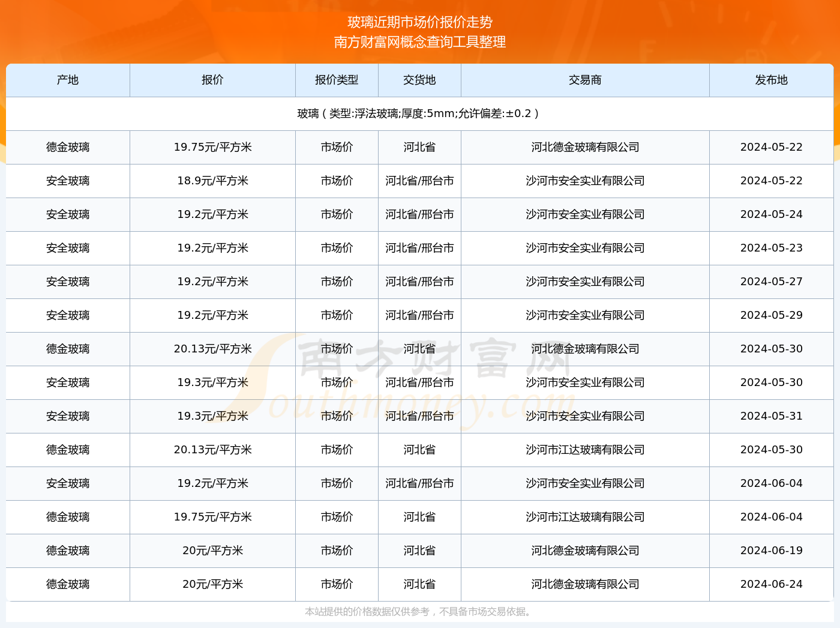Select the date cell 2024-06-24
Image resolution: width=840 pixels, height=628 pixels.
click(771, 584)
